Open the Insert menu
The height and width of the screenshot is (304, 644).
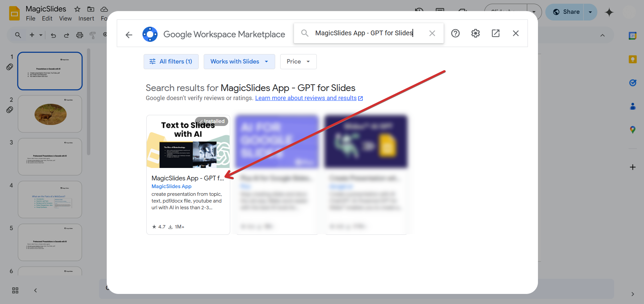[x=86, y=18]
